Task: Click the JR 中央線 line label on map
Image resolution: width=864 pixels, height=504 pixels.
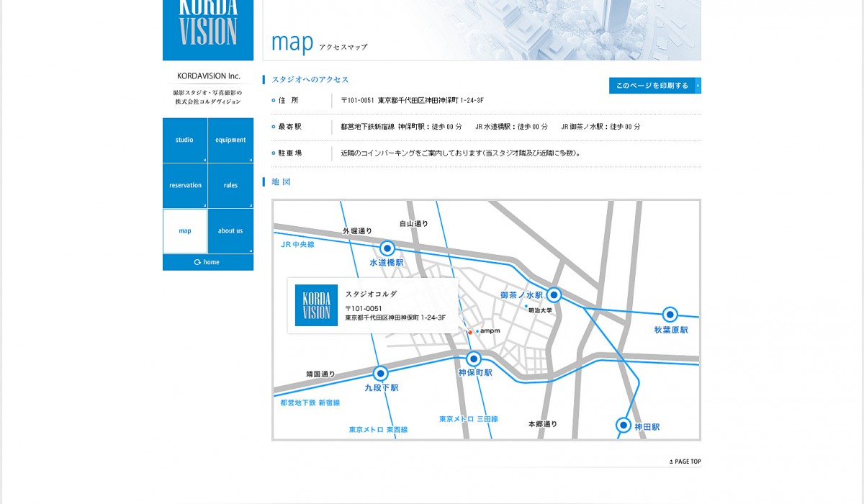Action: tap(297, 245)
